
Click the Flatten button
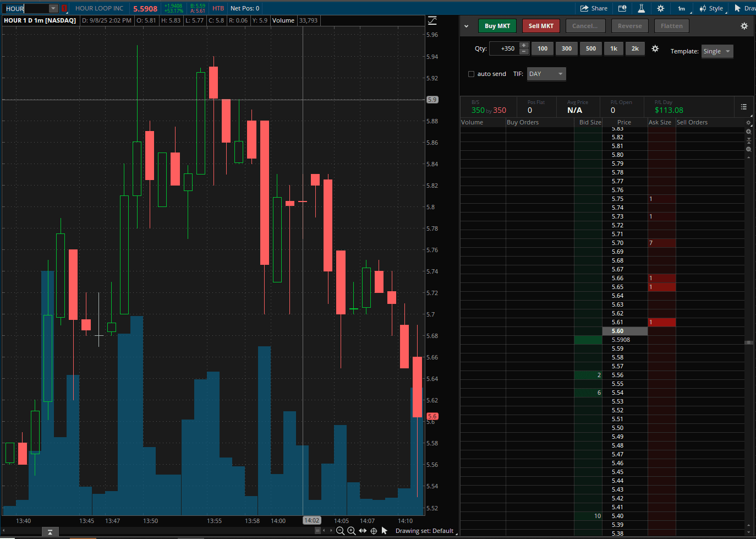[x=672, y=26]
